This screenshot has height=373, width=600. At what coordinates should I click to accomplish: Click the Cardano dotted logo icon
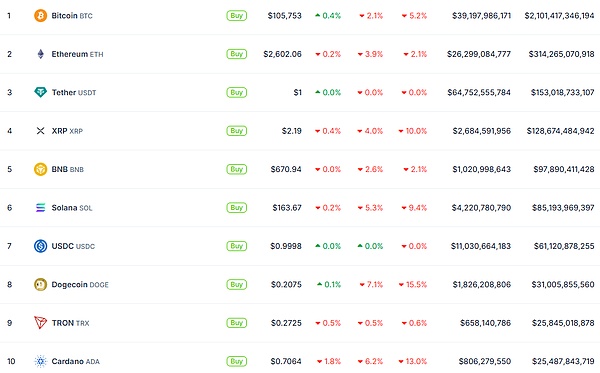41,361
